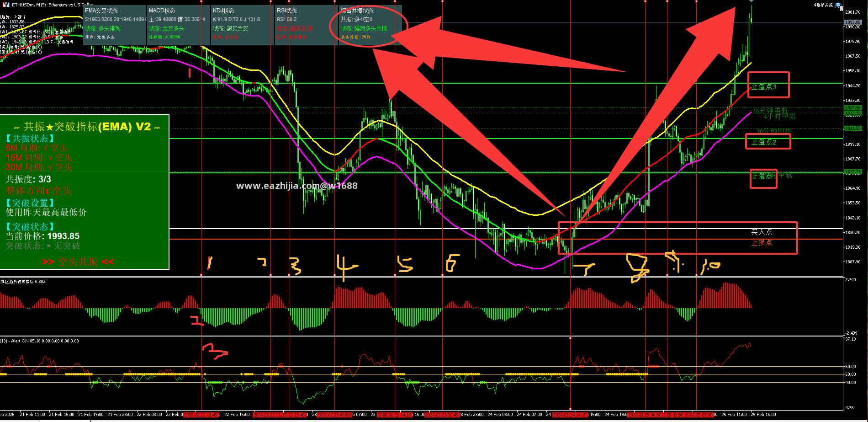The height and width of the screenshot is (422, 868).
Task: Click the '21 Feb 11:00' time axis label
Action: pyautogui.click(x=32, y=415)
